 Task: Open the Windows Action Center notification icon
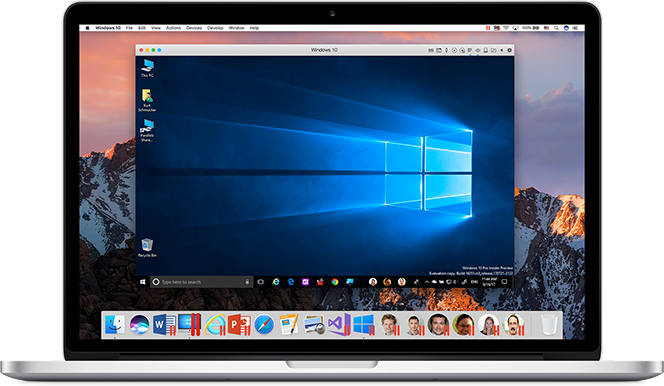point(504,282)
